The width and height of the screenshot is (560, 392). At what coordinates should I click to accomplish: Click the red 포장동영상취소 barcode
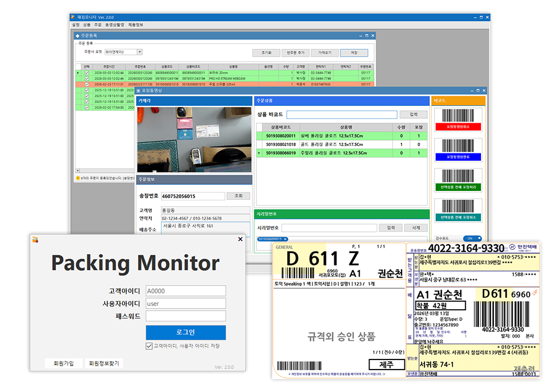click(x=458, y=119)
